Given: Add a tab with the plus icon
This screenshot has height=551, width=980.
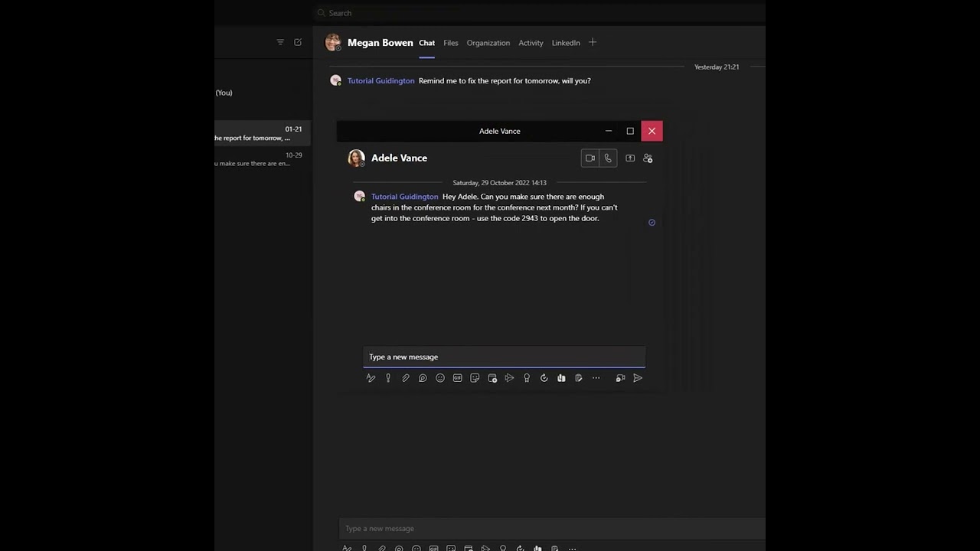Looking at the screenshot, I should 593,42.
